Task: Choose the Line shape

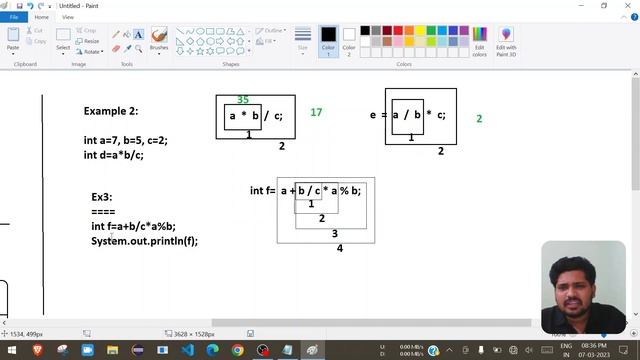Action: tap(180, 31)
